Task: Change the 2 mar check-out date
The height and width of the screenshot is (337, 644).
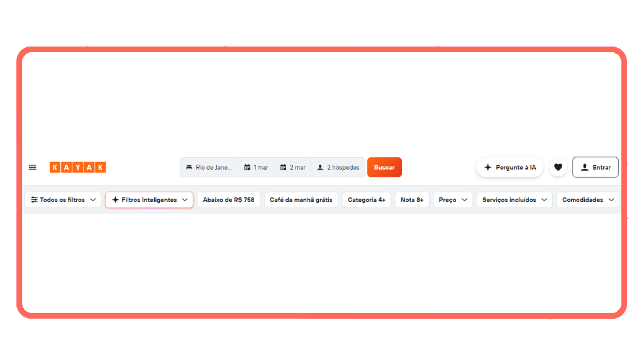Action: 293,167
